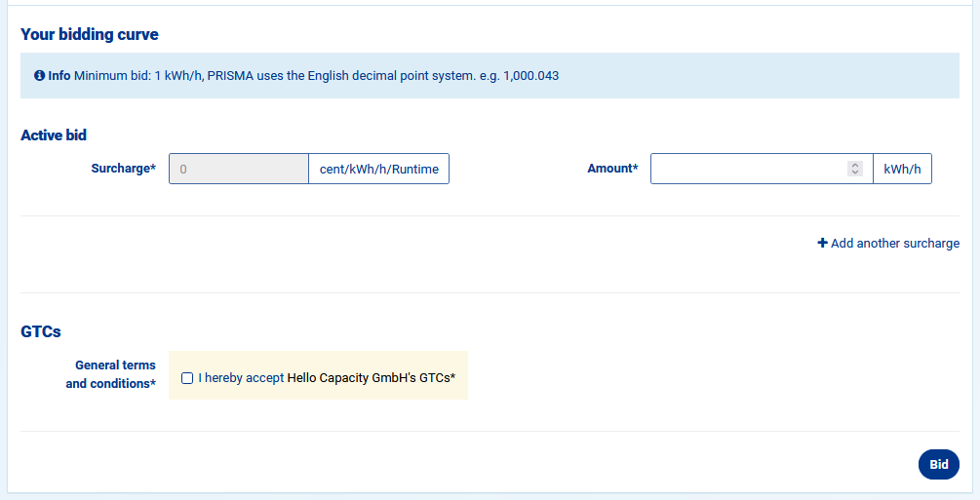The image size is (980, 500).
Task: Click the General terms and conditions* label
Action: (x=111, y=374)
